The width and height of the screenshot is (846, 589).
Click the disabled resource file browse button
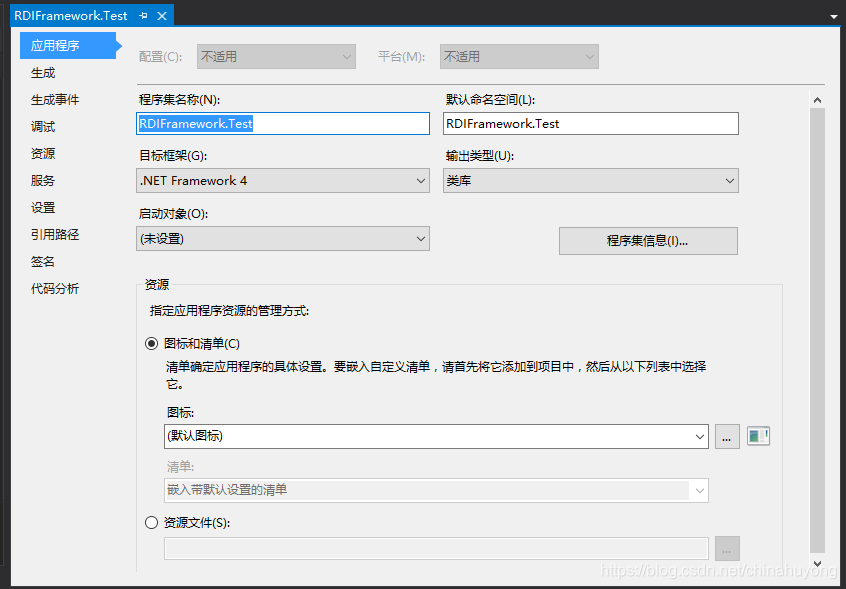[727, 549]
